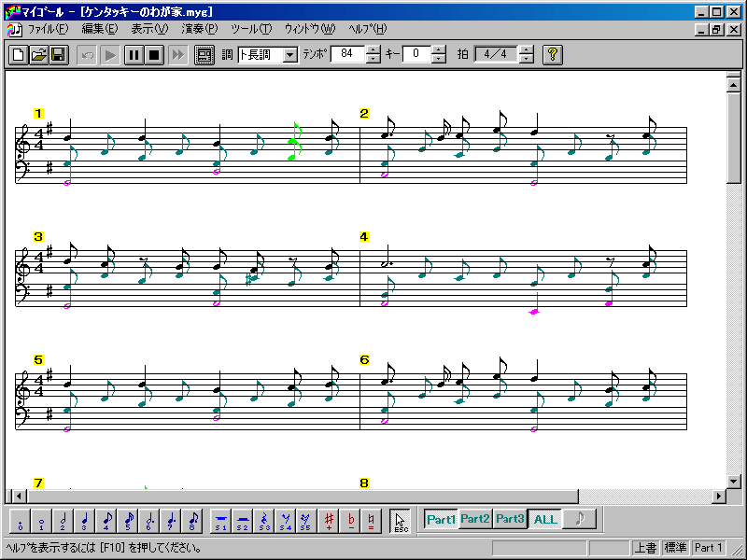Raise the key transpose value
747x560 pixels.
(439, 50)
